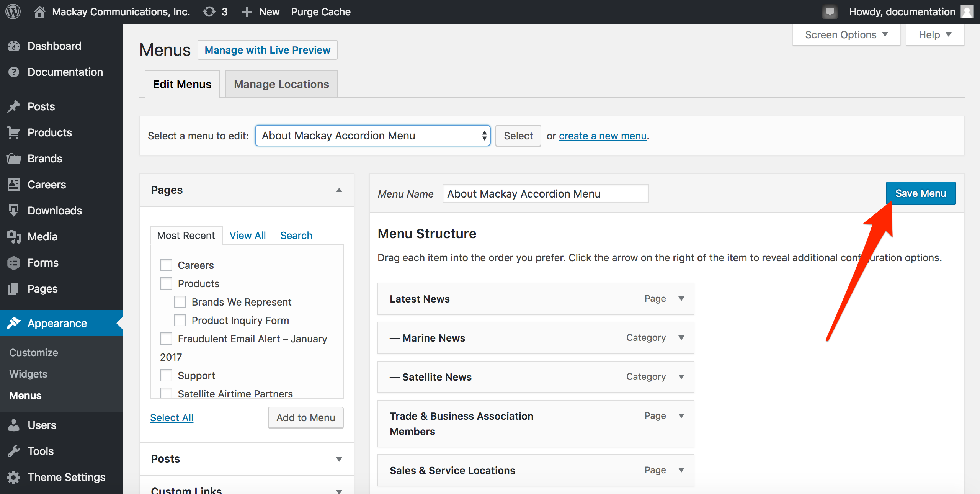The image size is (980, 494).
Task: Click the Select button beside the dropdown
Action: pos(518,136)
